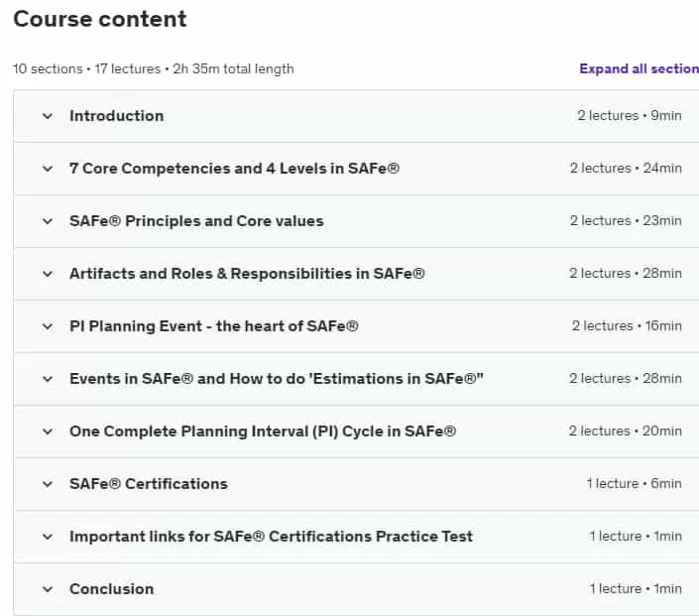Select 'Events in SAFe® and How to do Estimations' title

(x=277, y=379)
